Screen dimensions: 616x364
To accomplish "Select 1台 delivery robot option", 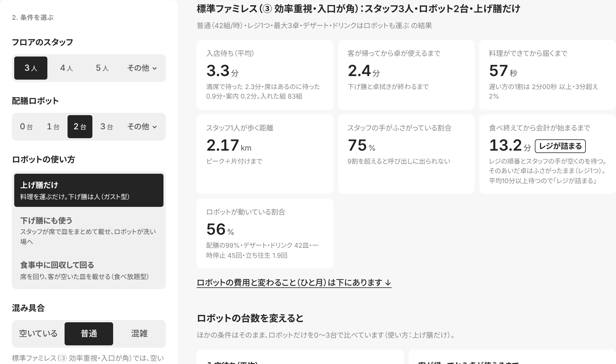I will click(53, 127).
